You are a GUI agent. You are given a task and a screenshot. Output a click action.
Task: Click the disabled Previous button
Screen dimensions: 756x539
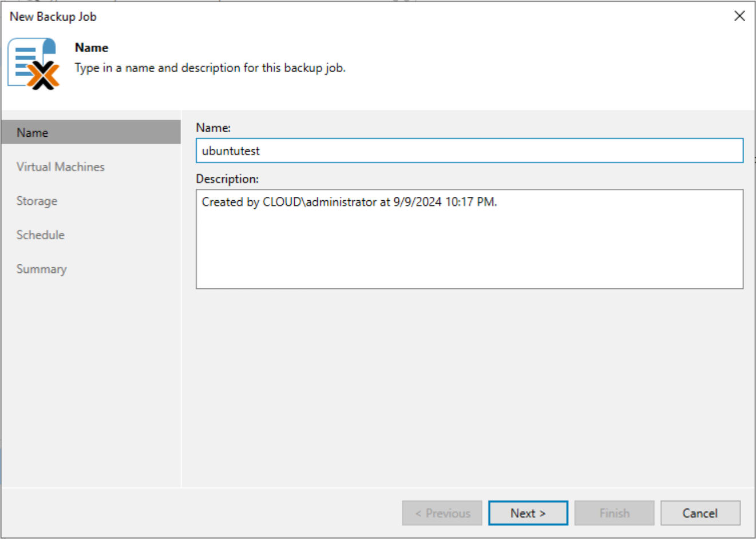pyautogui.click(x=442, y=513)
